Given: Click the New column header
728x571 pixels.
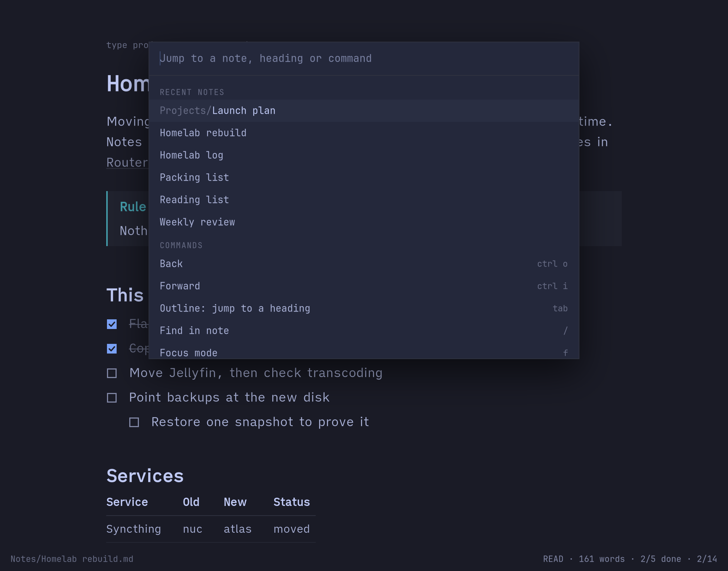Looking at the screenshot, I should pos(235,502).
